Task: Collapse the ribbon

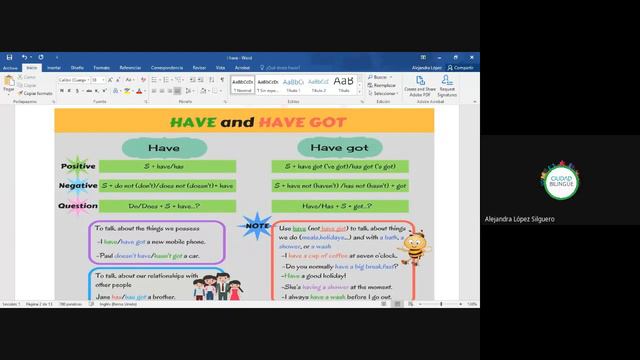Action: point(474,102)
